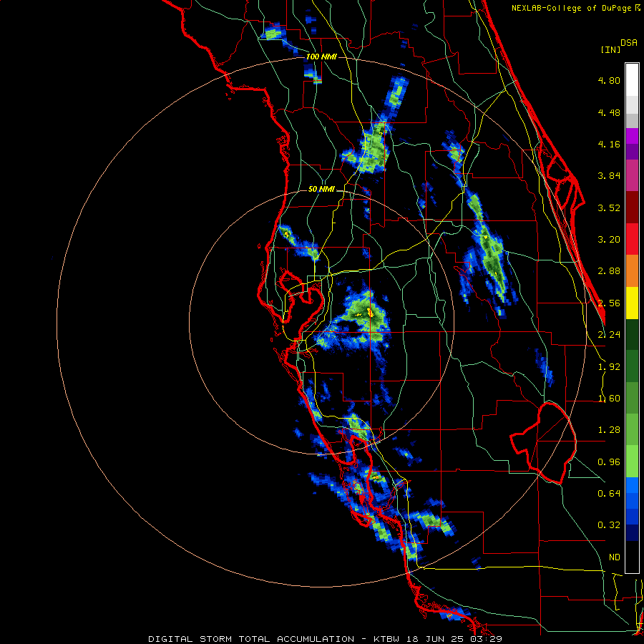Viewport: 644px width, 644px height.
Task: Select the 1.28 legend value
Action: pyautogui.click(x=609, y=430)
